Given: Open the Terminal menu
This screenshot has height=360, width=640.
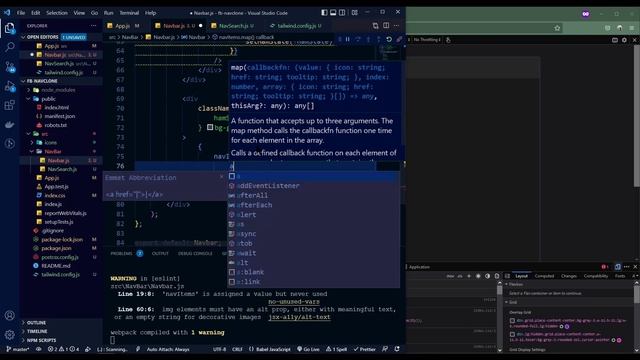Looking at the screenshot, I should (x=129, y=13).
